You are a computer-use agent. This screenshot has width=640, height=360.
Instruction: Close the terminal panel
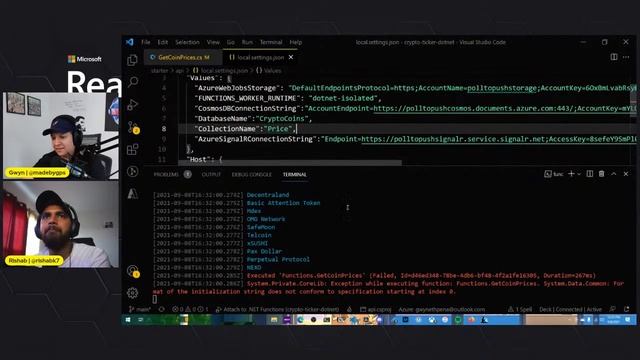[x=626, y=174]
